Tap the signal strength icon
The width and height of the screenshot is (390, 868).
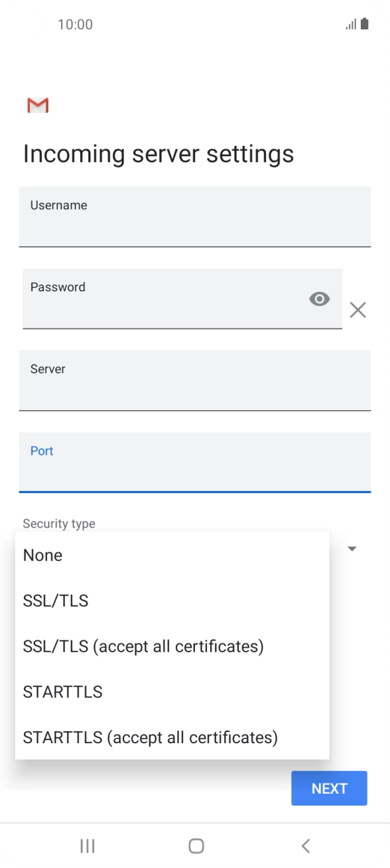click(x=351, y=25)
